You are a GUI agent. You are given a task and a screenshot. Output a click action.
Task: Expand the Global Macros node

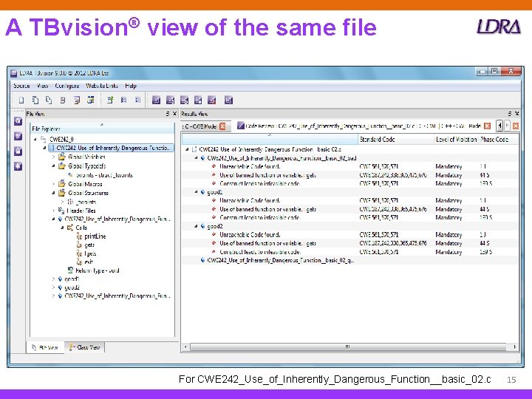[x=53, y=184]
